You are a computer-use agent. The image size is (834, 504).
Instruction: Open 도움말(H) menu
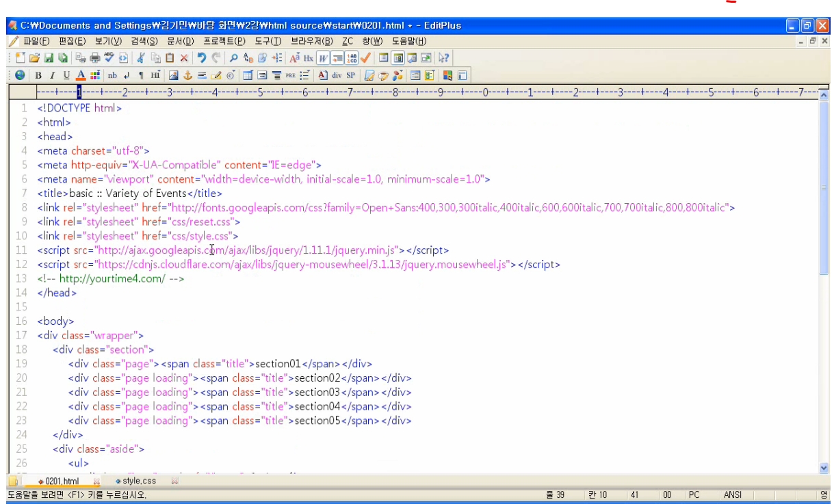tap(409, 41)
